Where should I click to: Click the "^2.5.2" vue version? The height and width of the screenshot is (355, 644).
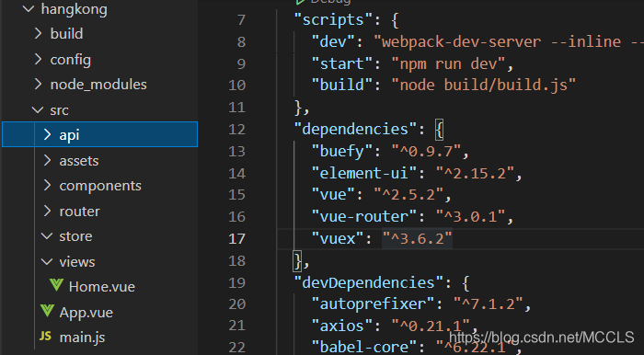[x=408, y=195]
